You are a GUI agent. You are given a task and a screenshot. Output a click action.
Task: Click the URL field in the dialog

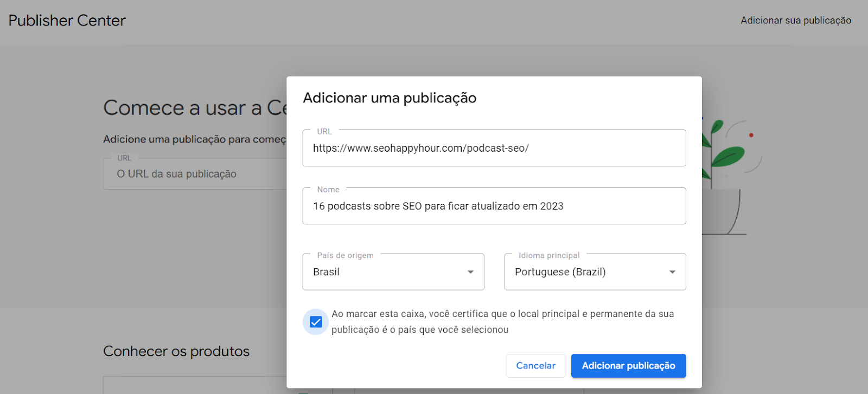point(494,148)
